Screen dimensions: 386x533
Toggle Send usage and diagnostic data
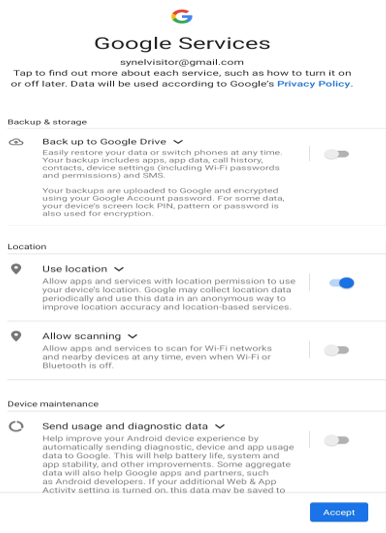click(x=336, y=440)
